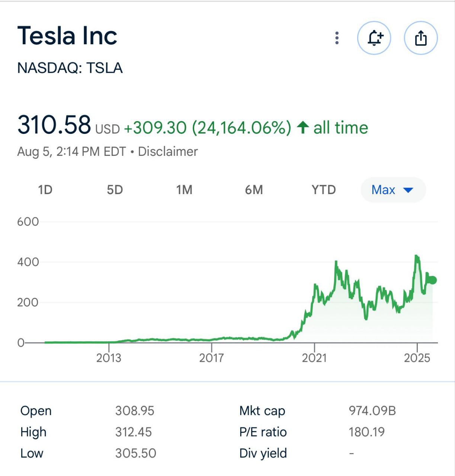The image size is (455, 476).
Task: Switch chart to 6M range
Action: click(254, 190)
